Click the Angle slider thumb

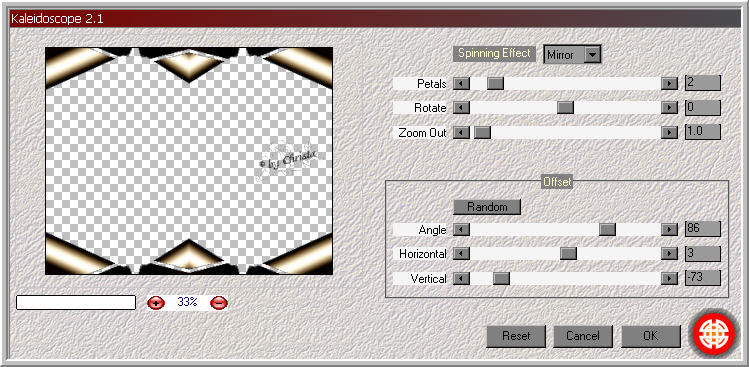point(607,230)
